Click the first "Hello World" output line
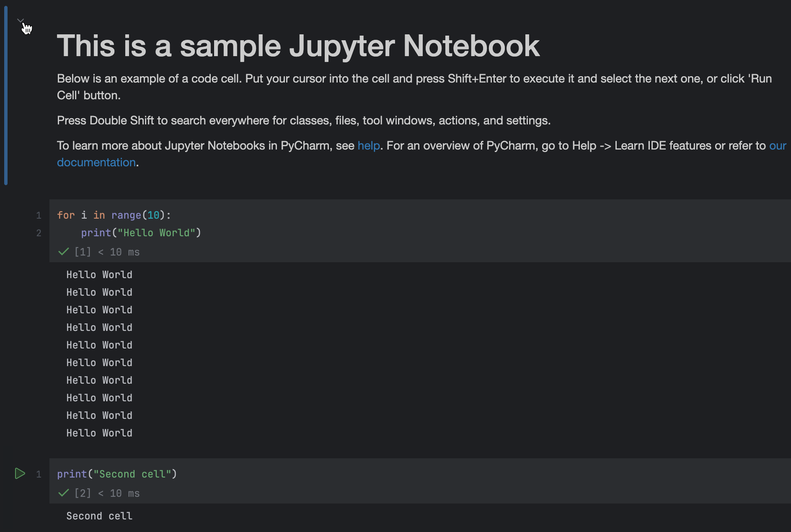791x532 pixels. point(99,274)
